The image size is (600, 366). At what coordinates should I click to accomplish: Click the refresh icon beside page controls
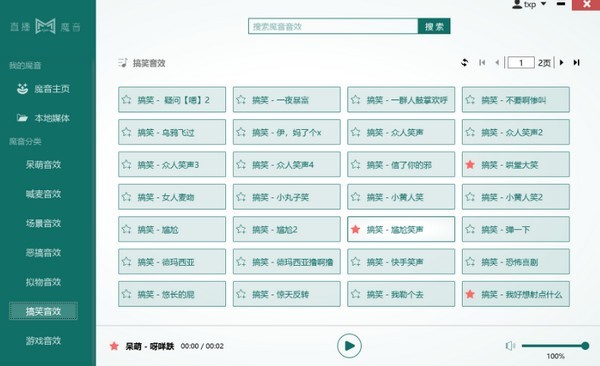tap(465, 62)
